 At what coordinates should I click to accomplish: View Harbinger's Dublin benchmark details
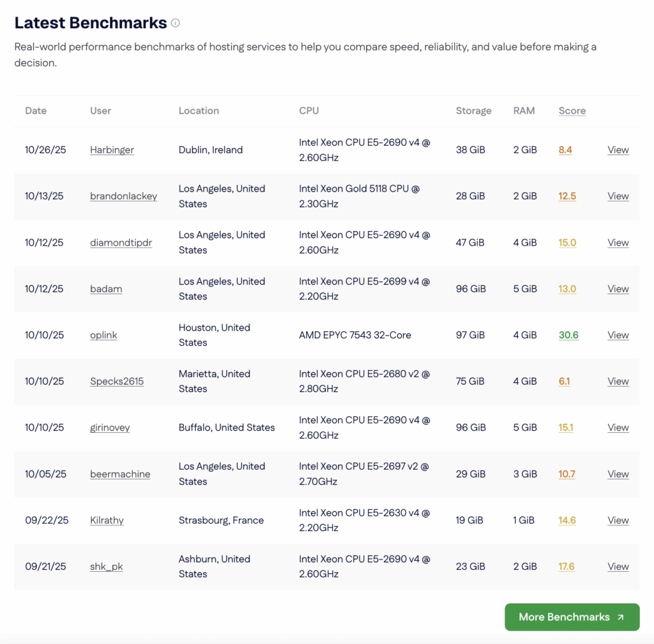[618, 149]
